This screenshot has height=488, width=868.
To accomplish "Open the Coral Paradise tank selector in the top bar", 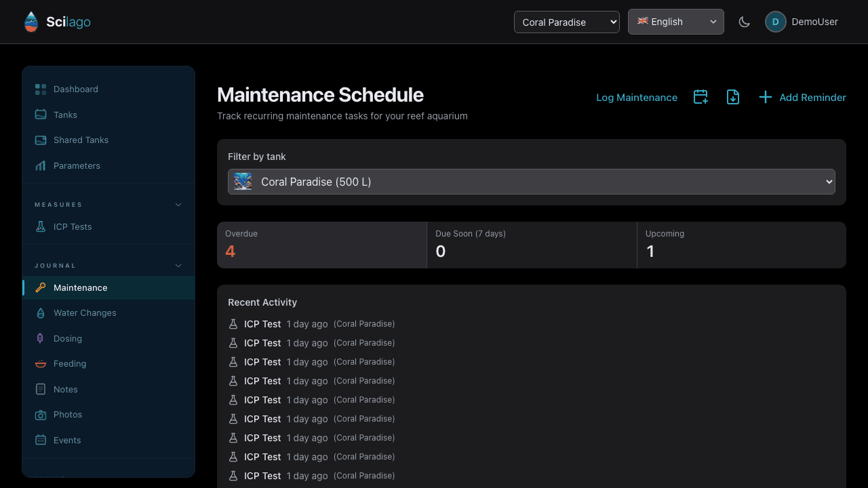I will 567,22.
